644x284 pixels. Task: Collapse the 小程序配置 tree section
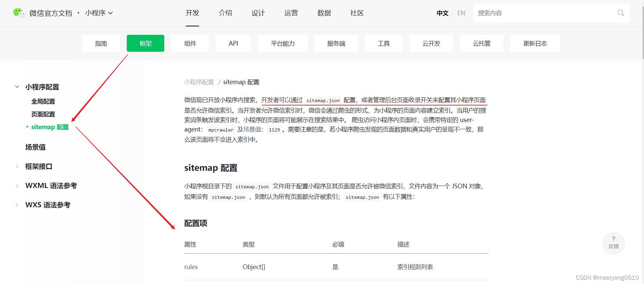tap(17, 87)
